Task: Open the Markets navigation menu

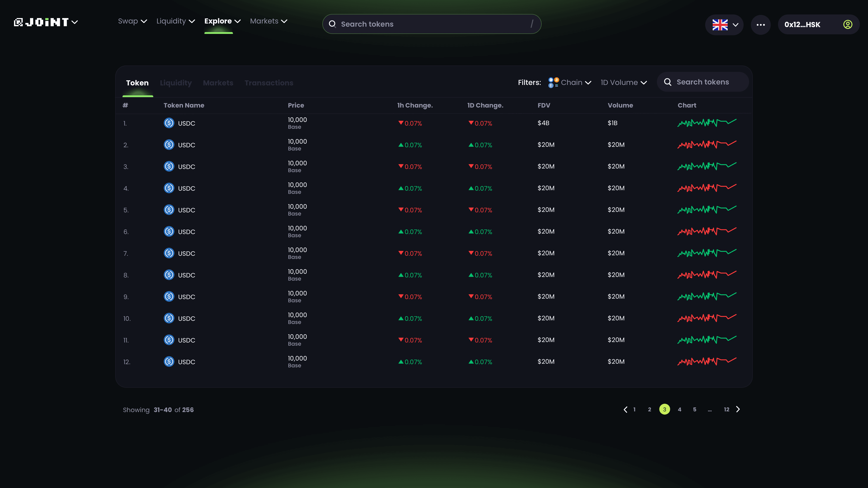Action: click(x=269, y=21)
